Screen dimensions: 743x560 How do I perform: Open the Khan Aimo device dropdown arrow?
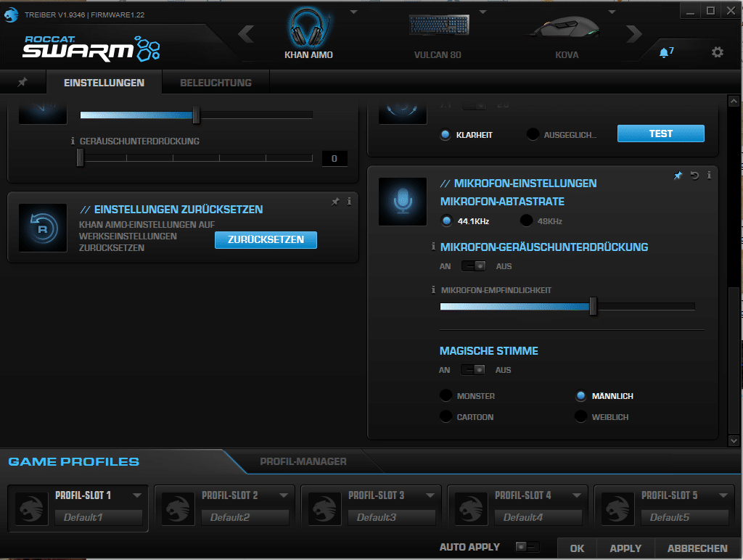pos(353,12)
